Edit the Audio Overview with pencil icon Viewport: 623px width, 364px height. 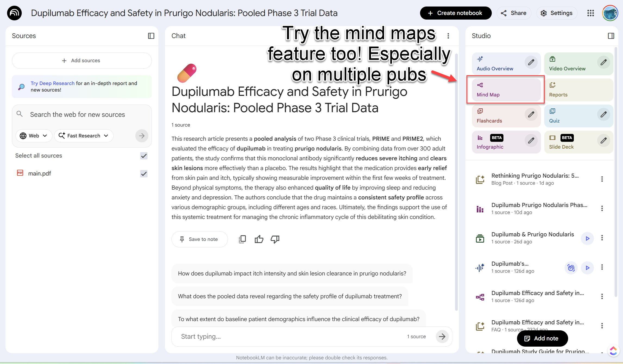click(x=531, y=62)
